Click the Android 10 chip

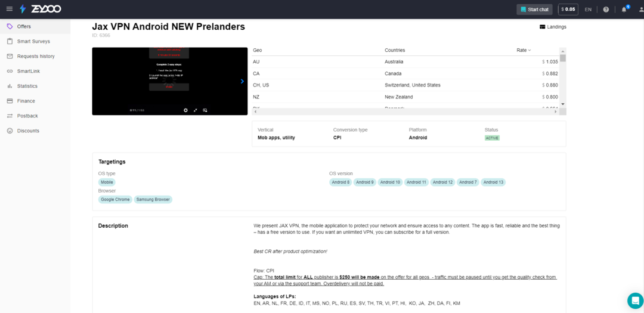[390, 182]
